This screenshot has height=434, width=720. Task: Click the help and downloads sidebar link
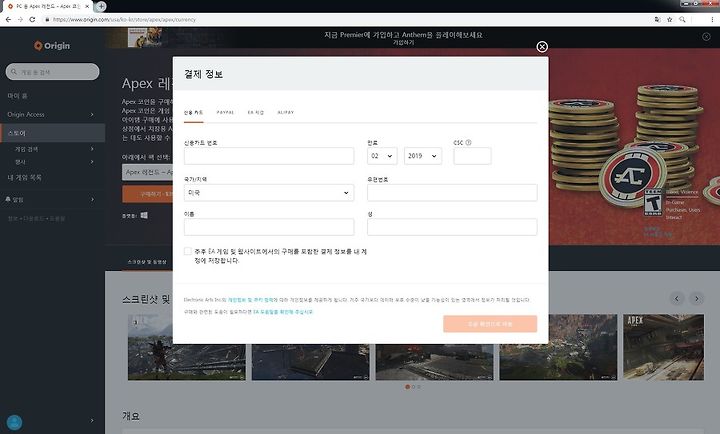[x=36, y=218]
